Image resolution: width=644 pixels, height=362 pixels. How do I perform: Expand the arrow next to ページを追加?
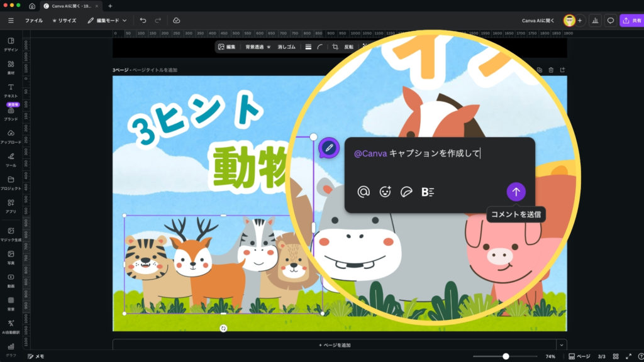click(x=561, y=345)
